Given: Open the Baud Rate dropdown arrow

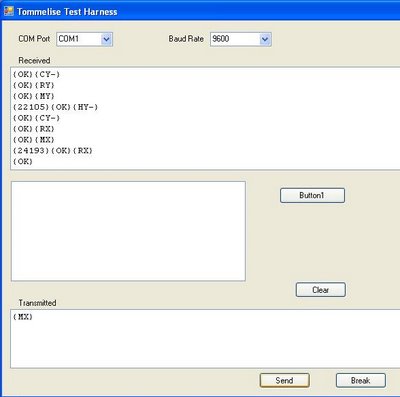Looking at the screenshot, I should 265,39.
